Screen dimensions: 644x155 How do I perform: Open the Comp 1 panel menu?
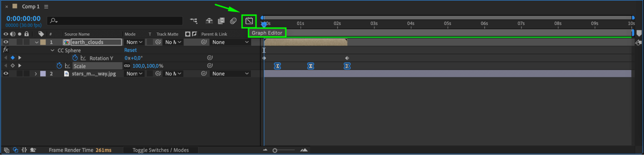[x=46, y=6]
